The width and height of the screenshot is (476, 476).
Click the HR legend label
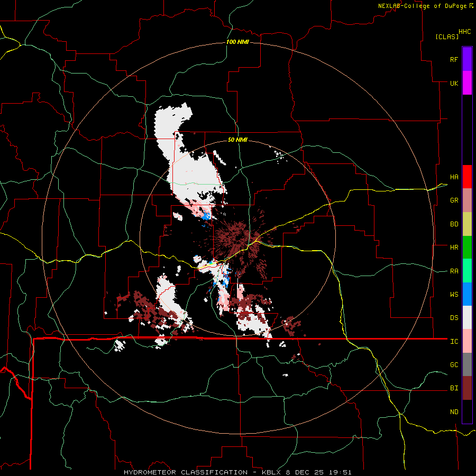click(454, 248)
